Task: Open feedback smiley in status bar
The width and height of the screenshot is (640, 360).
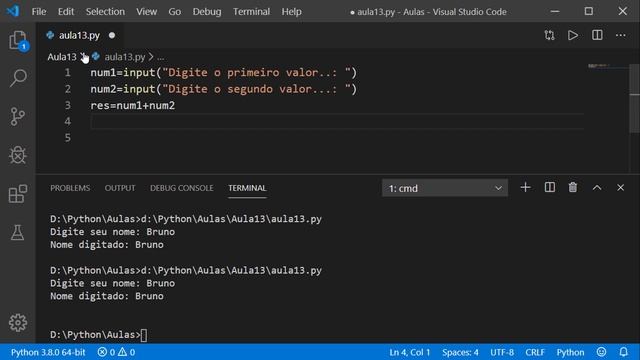Action: (601, 352)
